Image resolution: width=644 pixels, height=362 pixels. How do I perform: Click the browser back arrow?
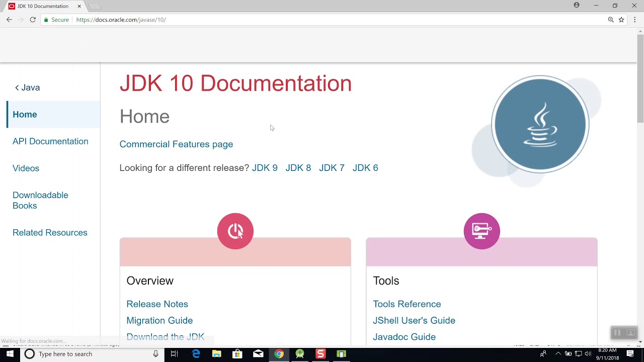coord(9,20)
